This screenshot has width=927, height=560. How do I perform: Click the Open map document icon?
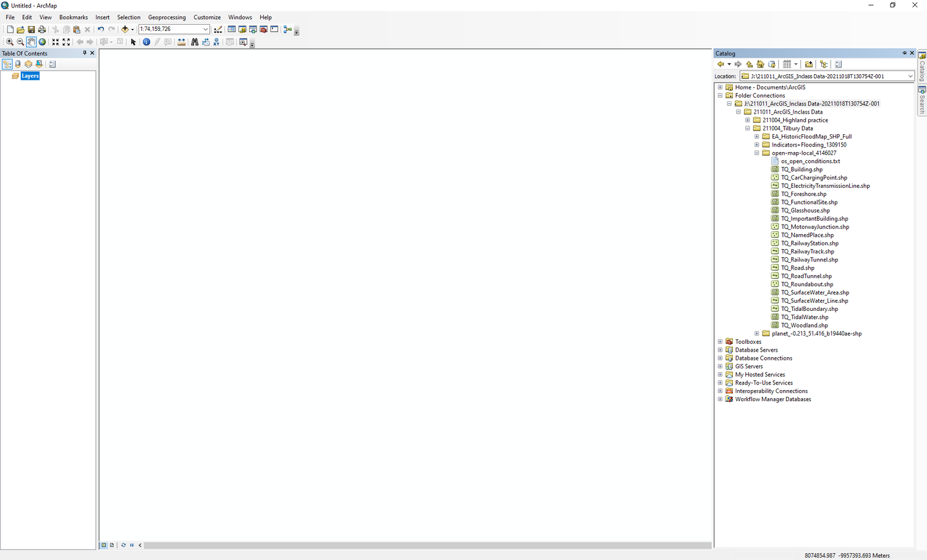pos(20,29)
